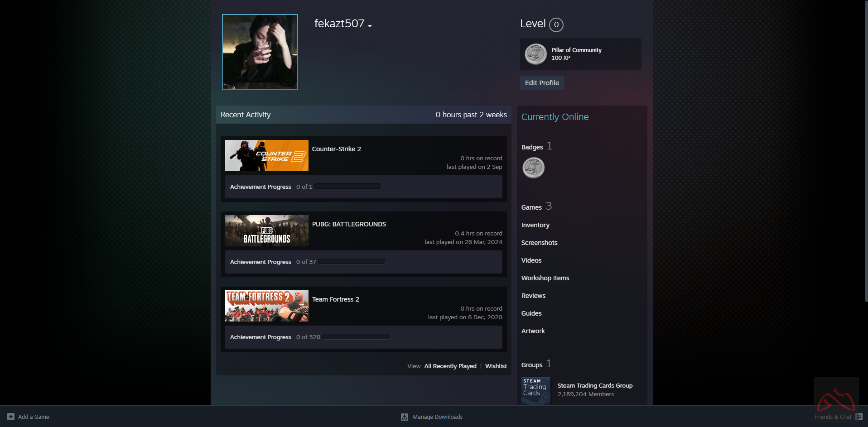Open the Friends & Chat icon
This screenshot has height=427, width=868.
pos(858,417)
